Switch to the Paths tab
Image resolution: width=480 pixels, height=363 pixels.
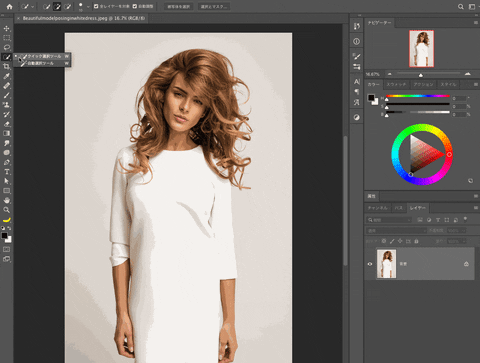pyautogui.click(x=398, y=208)
